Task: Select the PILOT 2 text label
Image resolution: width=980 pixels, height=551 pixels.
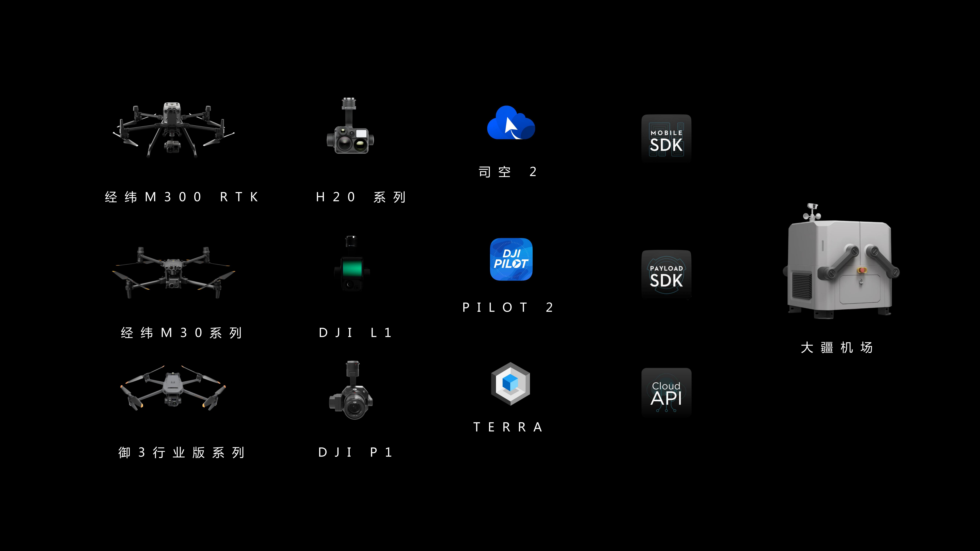Action: coord(508,307)
